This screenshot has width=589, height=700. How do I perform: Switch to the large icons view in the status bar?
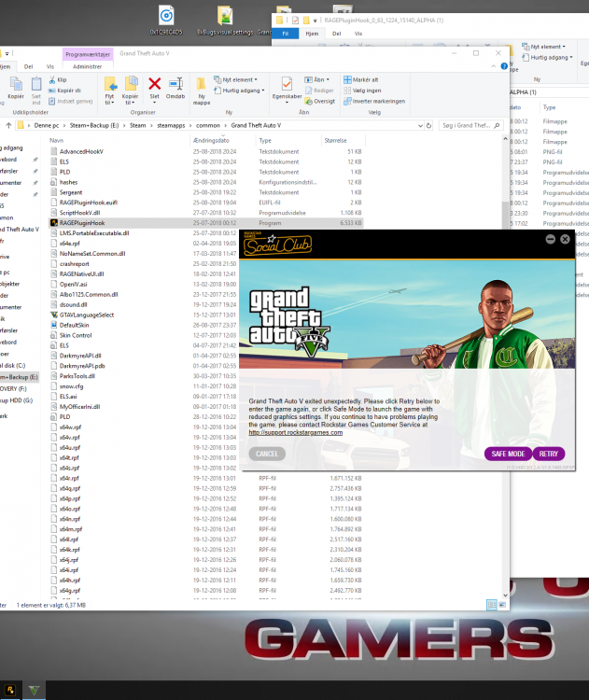[x=502, y=605]
